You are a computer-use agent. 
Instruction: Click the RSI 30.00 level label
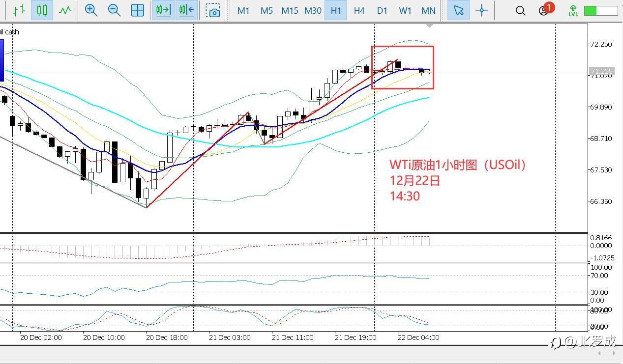(x=600, y=292)
